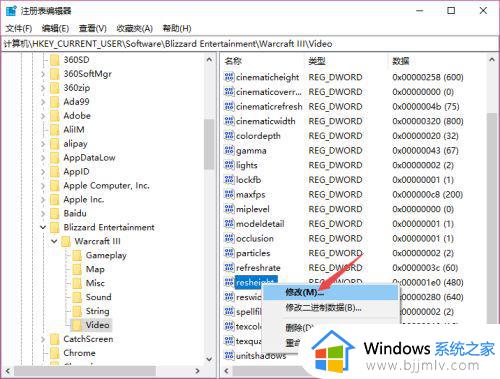The image size is (500, 379).
Task: Select the String tree item
Action: tap(98, 311)
